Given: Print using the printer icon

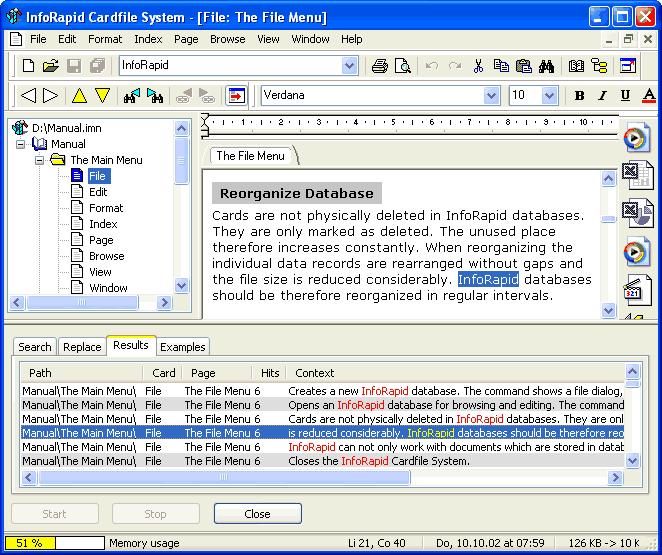Looking at the screenshot, I should (380, 66).
